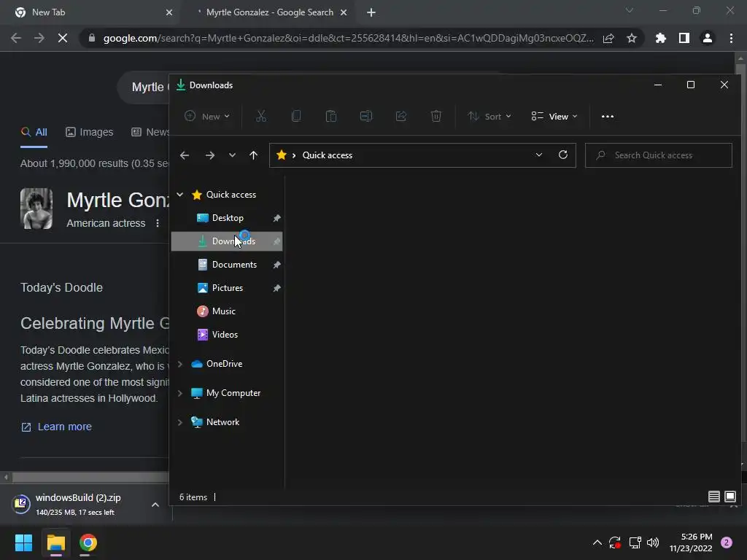Open the See more three-dots menu in Explorer

pos(608,116)
